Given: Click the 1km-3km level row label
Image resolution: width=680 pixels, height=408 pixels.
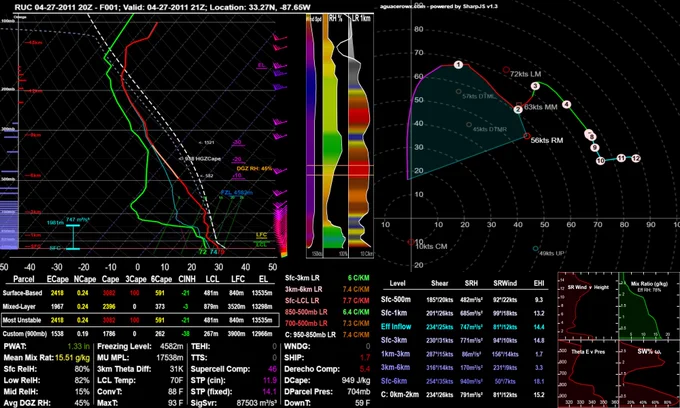Looking at the screenshot, I should tap(395, 354).
